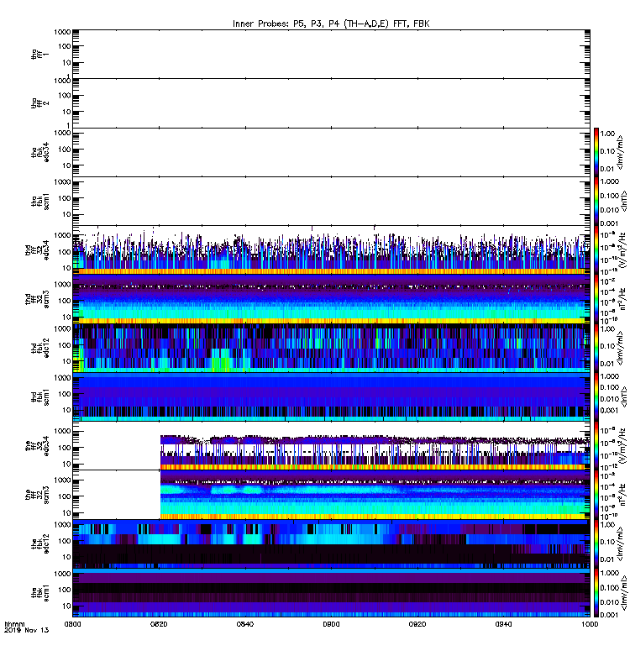The width and height of the screenshot is (630, 672).
Task: Select the 0800 time axis label
Action: coord(72,624)
